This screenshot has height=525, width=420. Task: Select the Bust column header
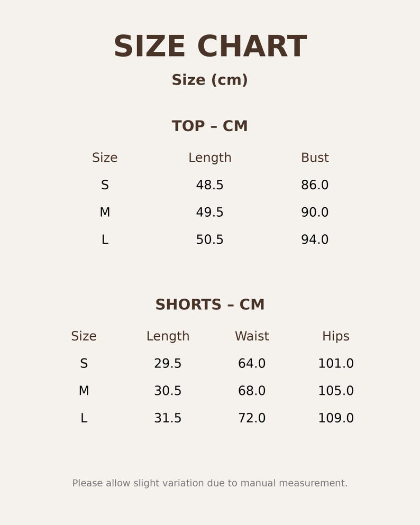[x=315, y=158]
